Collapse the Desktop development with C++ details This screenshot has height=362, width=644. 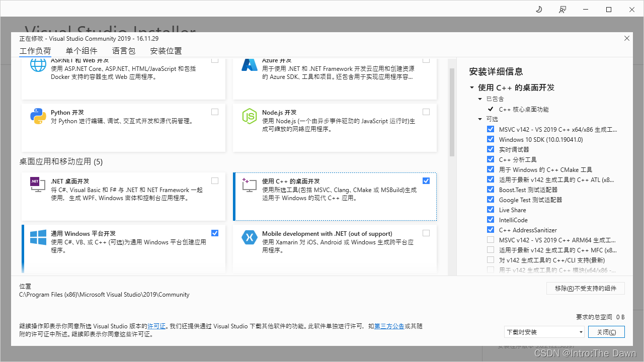[472, 87]
